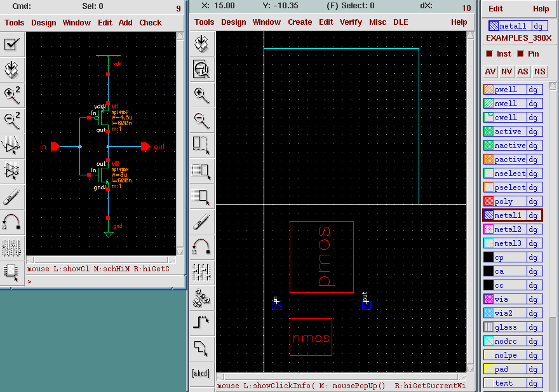Select Stretch tool in layout toolbar

click(202, 145)
